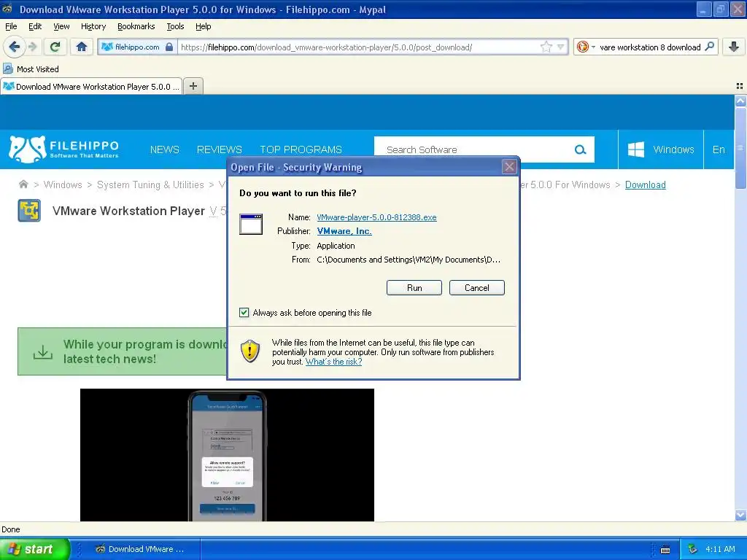Open the Windows breadcrumb link
The image size is (747, 560).
pyautogui.click(x=63, y=184)
